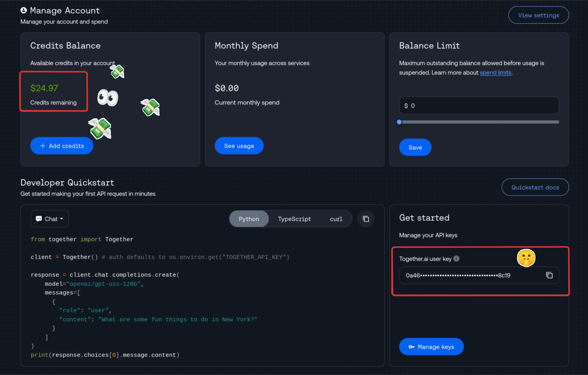Open the Chat dropdown
The width and height of the screenshot is (588, 375).
pyautogui.click(x=49, y=218)
